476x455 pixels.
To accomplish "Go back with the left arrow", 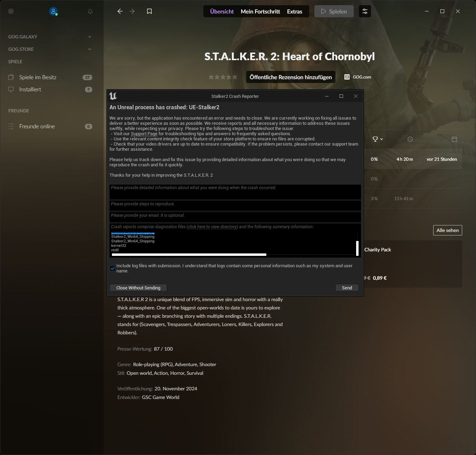I will 120,11.
